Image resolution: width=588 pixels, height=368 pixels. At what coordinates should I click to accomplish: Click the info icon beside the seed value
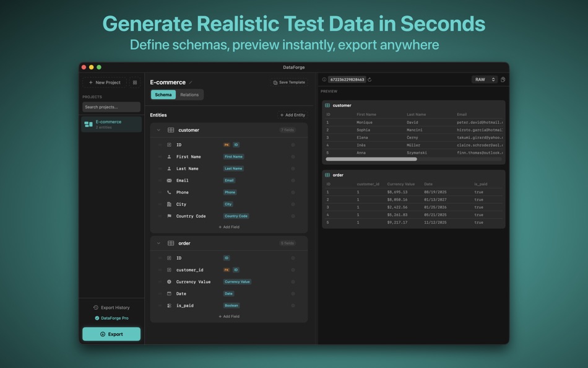[x=323, y=79]
